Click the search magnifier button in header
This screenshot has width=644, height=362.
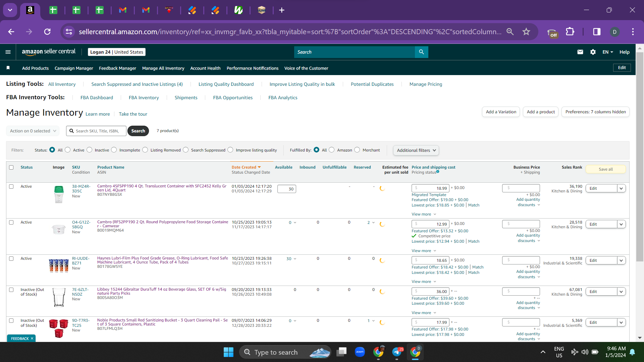point(421,52)
